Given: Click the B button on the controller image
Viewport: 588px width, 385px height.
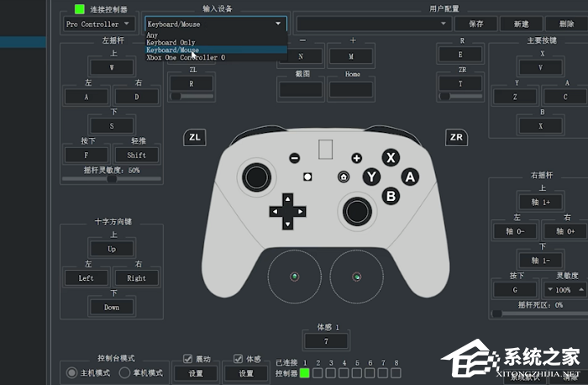Looking at the screenshot, I should 391,195.
